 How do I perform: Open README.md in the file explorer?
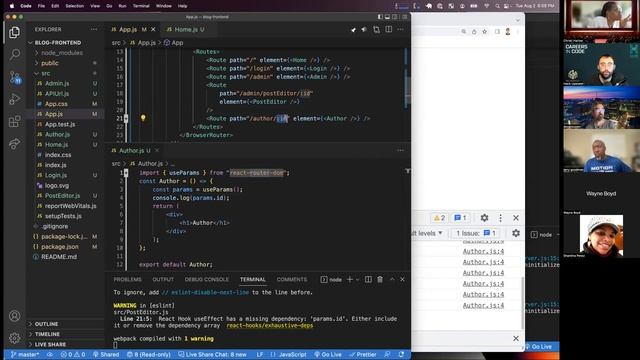pos(59,257)
